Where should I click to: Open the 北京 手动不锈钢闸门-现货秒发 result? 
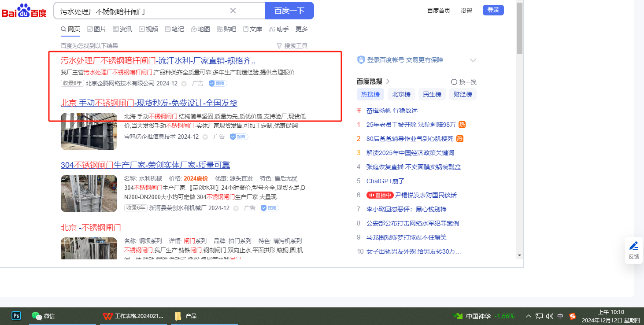coord(149,103)
